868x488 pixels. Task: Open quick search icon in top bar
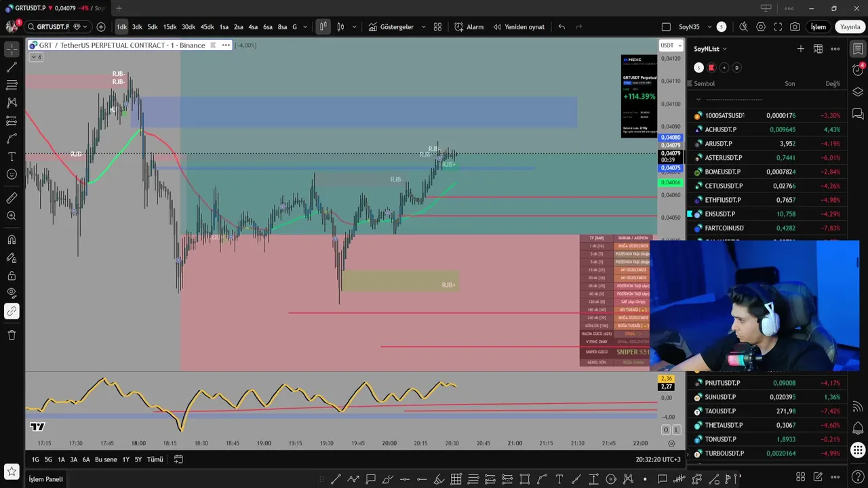tap(743, 27)
